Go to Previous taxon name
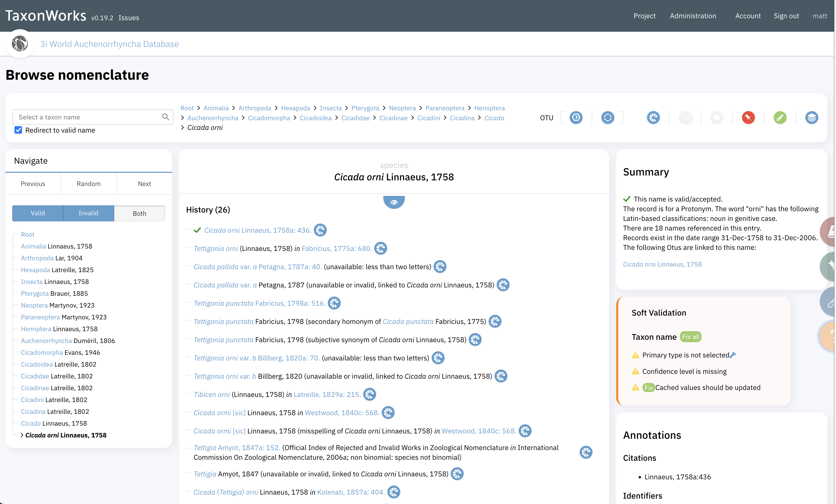836x504 pixels. click(x=33, y=184)
